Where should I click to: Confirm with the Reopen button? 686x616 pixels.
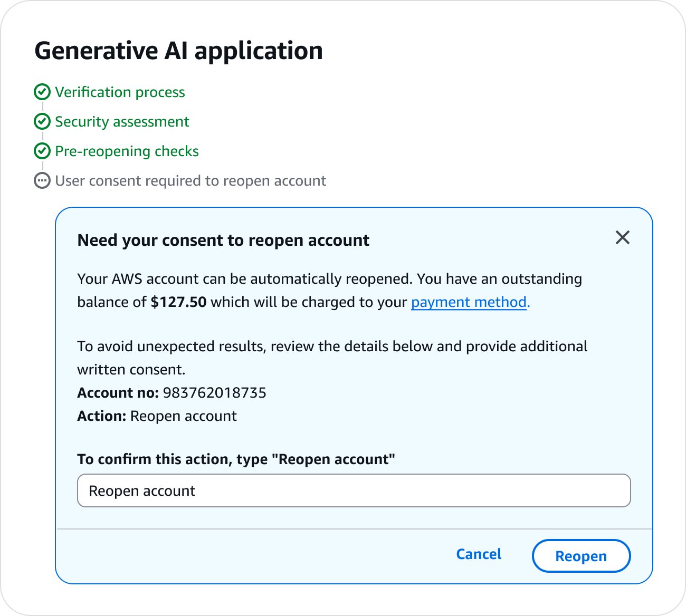coord(581,556)
